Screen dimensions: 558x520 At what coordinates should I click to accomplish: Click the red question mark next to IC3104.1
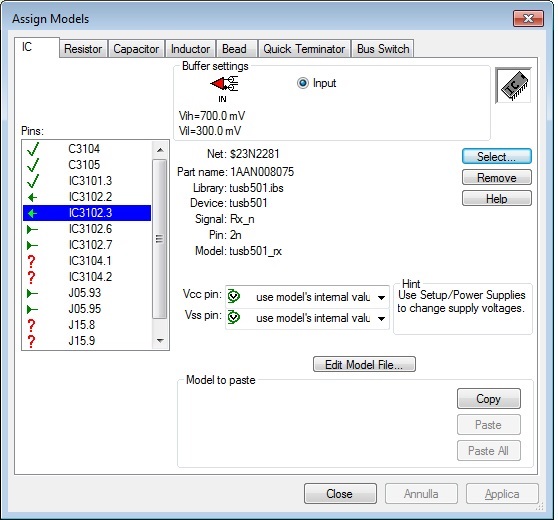point(31,261)
